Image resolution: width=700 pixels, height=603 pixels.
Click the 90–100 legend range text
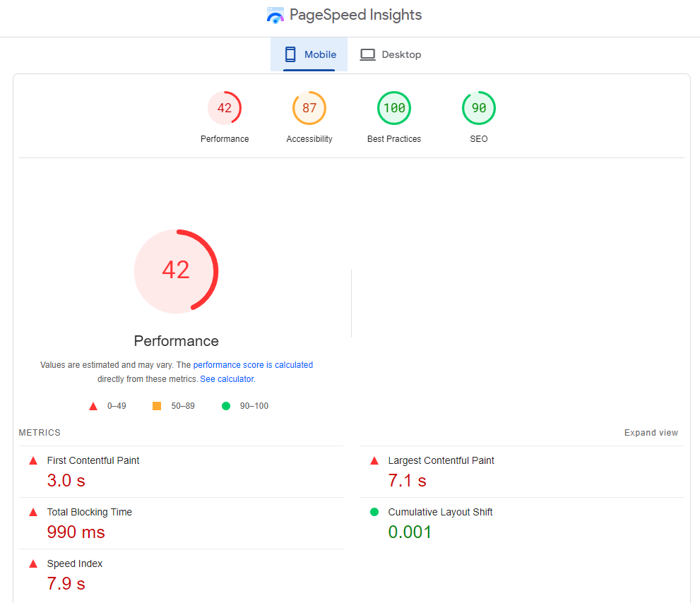pos(254,406)
